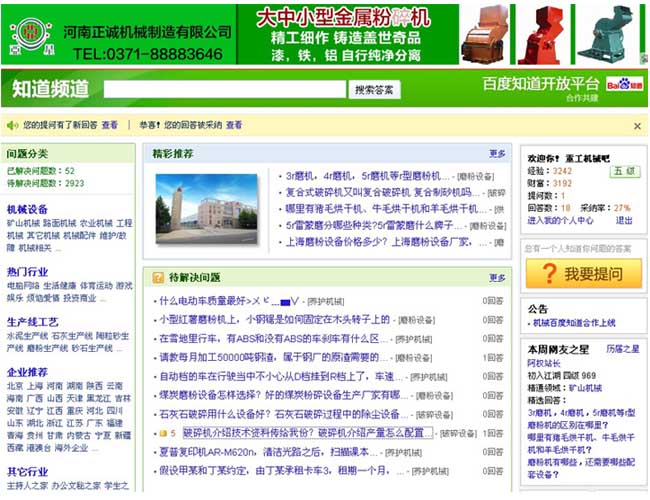Open question 请教每月加工50000吨钢渣
This screenshot has height=500, width=650.
(274, 357)
